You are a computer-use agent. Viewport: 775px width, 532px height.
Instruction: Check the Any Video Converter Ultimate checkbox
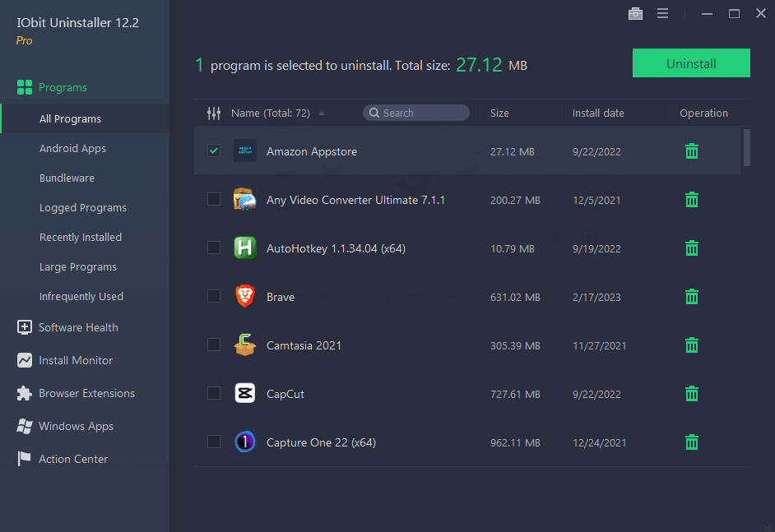(x=214, y=199)
